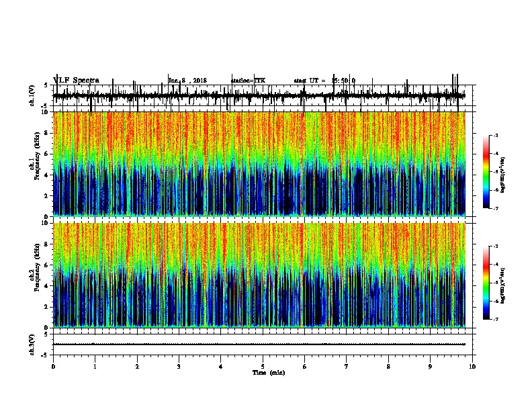Click the ch.1(V) waveform axis label
The image size is (532, 411).
(32, 95)
